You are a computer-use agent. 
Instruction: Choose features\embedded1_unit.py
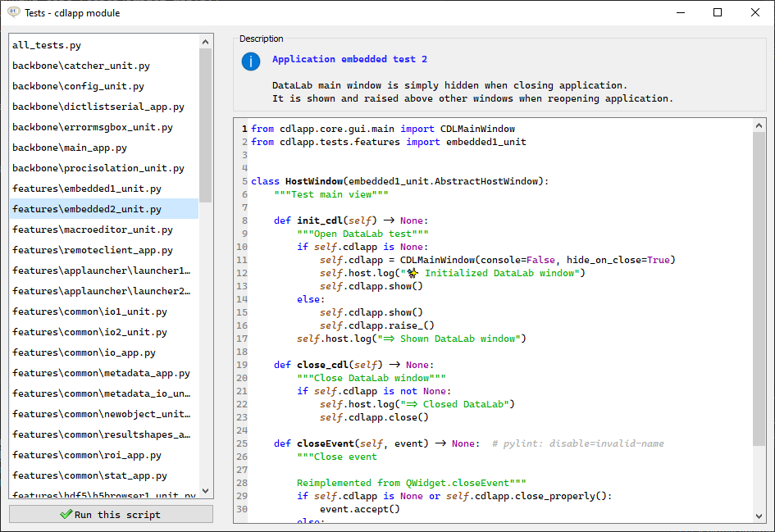pos(104,189)
